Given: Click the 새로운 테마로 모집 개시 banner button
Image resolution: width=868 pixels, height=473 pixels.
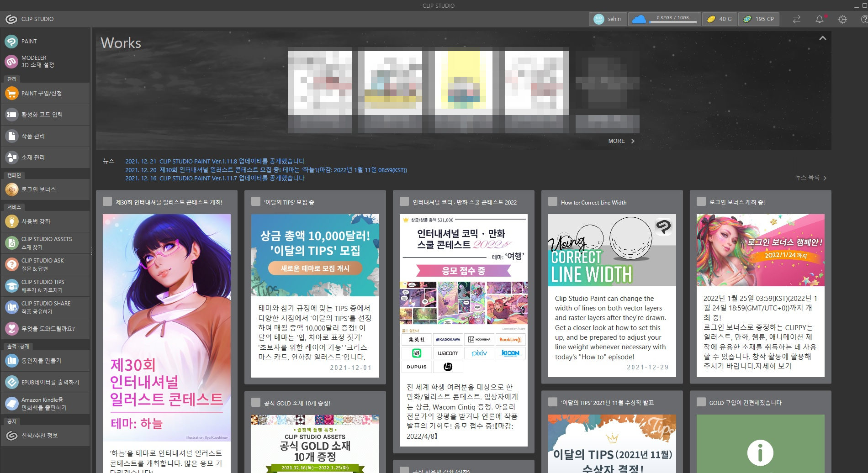Looking at the screenshot, I should click(315, 268).
